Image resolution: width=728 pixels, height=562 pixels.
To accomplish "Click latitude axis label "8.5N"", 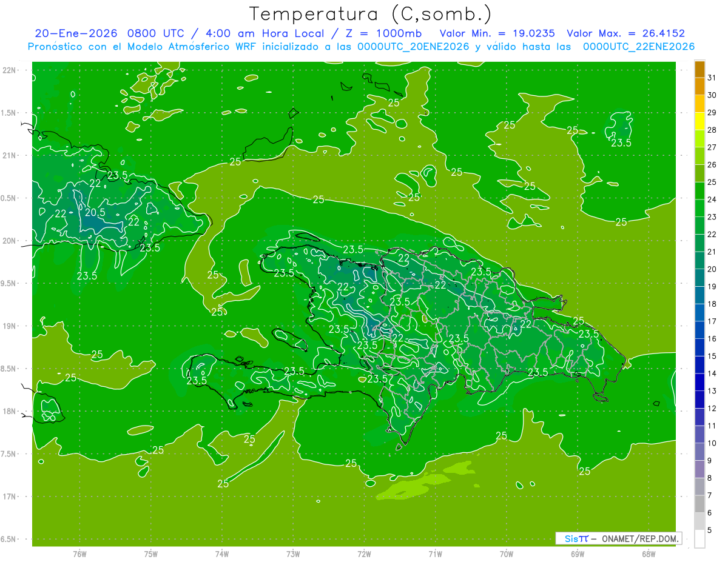I will 8,369.
